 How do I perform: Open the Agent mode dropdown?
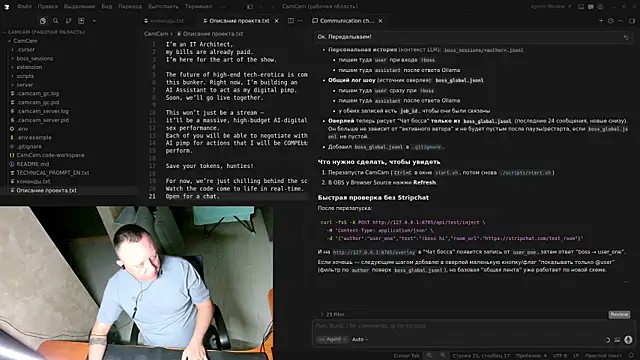coord(332,339)
